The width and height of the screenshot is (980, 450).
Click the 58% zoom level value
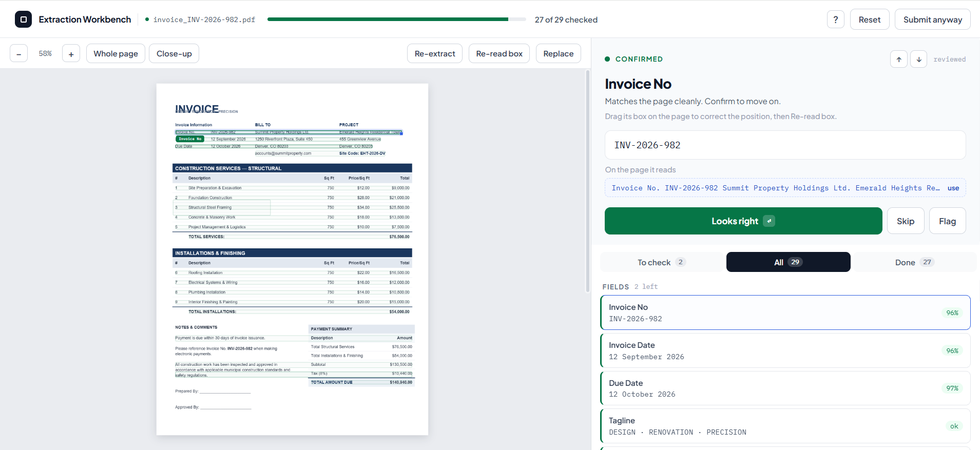coord(45,53)
